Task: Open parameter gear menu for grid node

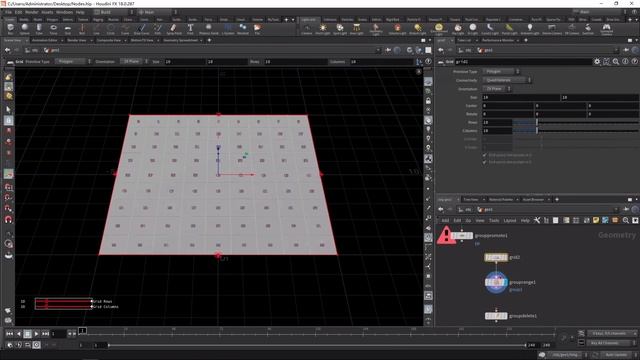Action: click(597, 62)
